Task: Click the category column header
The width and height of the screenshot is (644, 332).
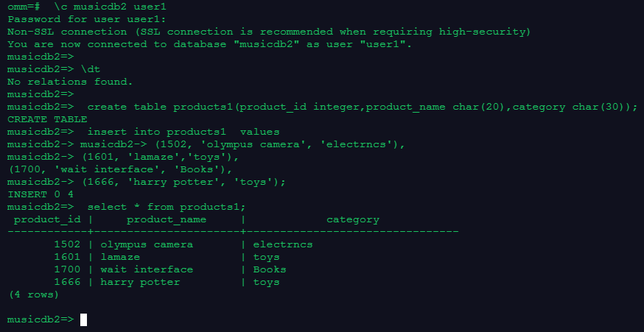Action: 352,219
